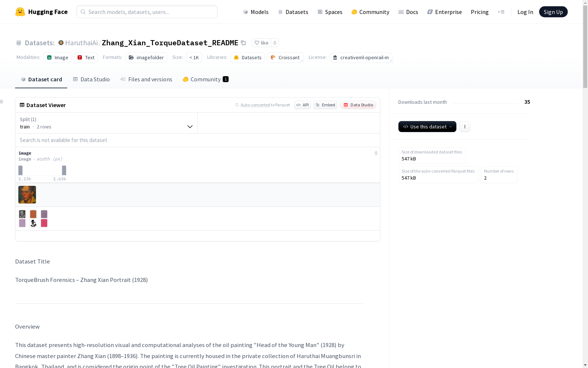Viewport: 588px width, 368px height.
Task: Open the Croissant library tag menu
Action: click(285, 57)
